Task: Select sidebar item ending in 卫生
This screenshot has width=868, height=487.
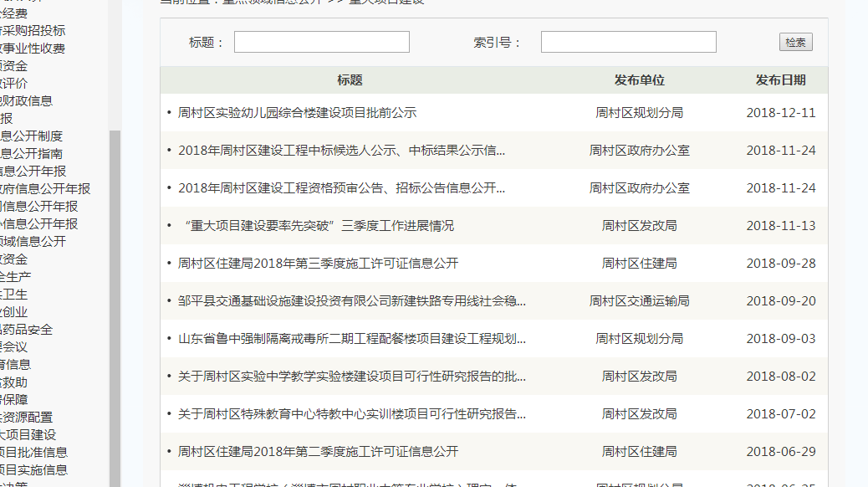Action: 14,295
